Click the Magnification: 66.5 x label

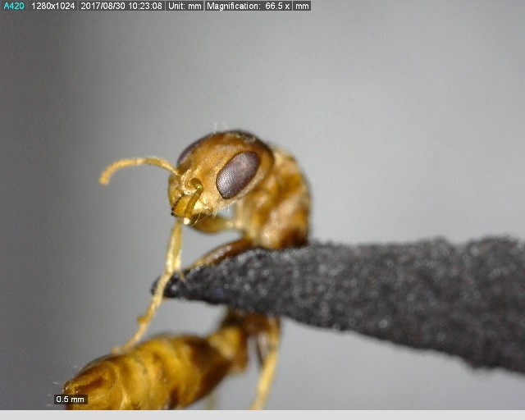point(249,6)
